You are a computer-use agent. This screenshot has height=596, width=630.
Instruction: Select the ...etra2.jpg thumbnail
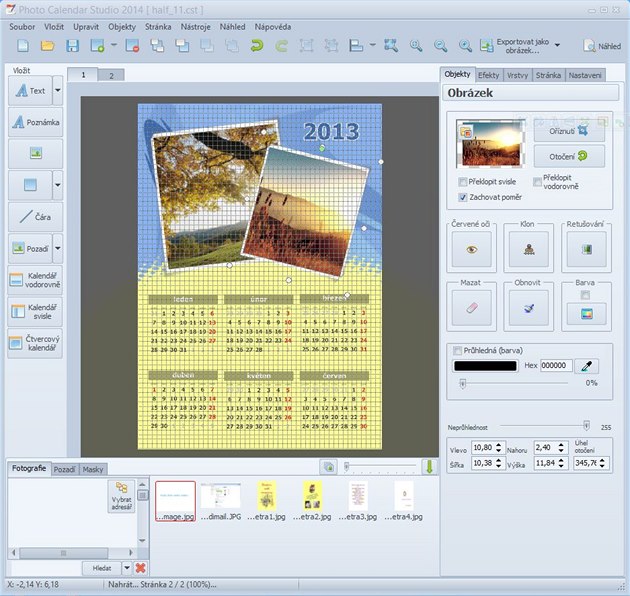point(312,501)
